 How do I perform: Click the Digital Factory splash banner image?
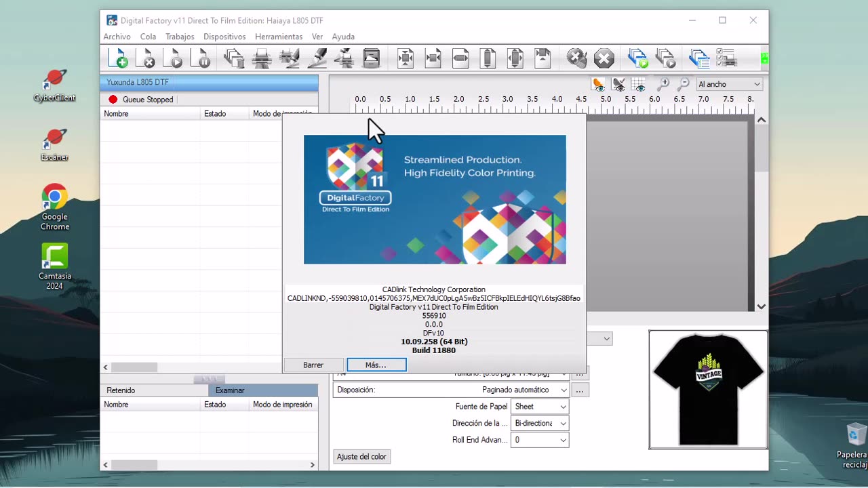click(x=435, y=199)
